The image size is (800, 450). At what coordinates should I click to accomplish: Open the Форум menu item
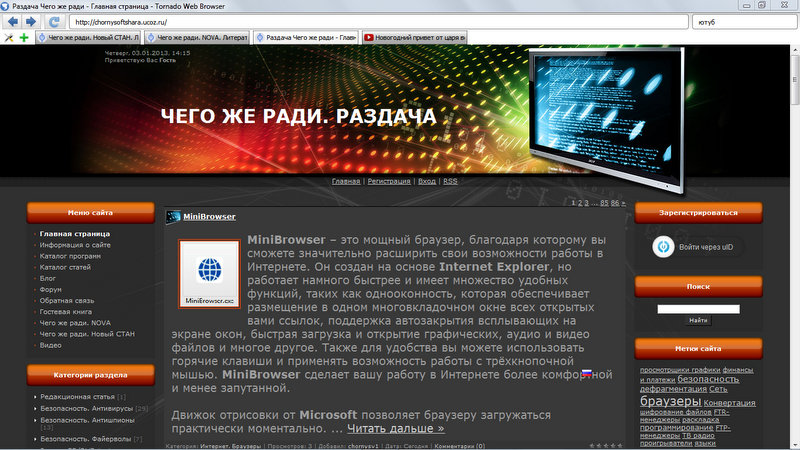pos(51,289)
